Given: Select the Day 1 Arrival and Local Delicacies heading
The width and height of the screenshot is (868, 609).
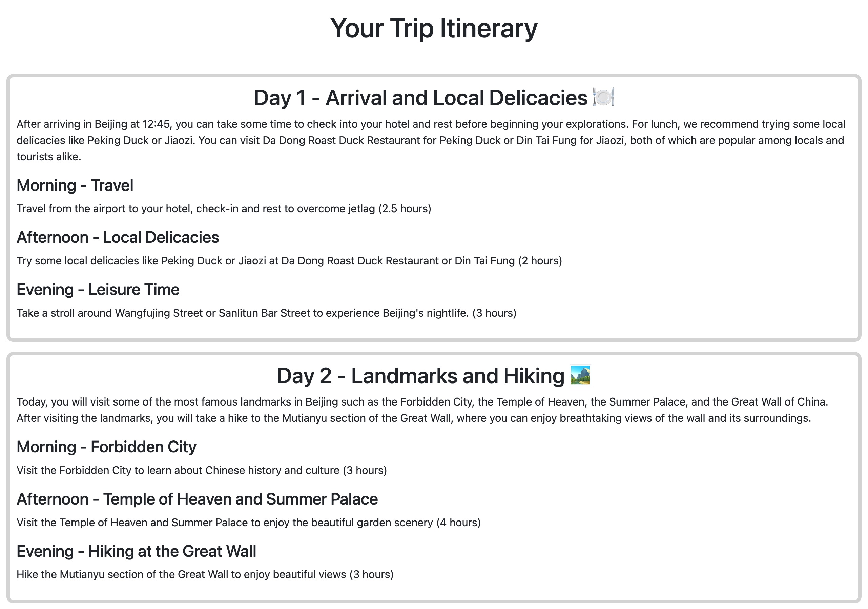Looking at the screenshot, I should pyautogui.click(x=434, y=98).
